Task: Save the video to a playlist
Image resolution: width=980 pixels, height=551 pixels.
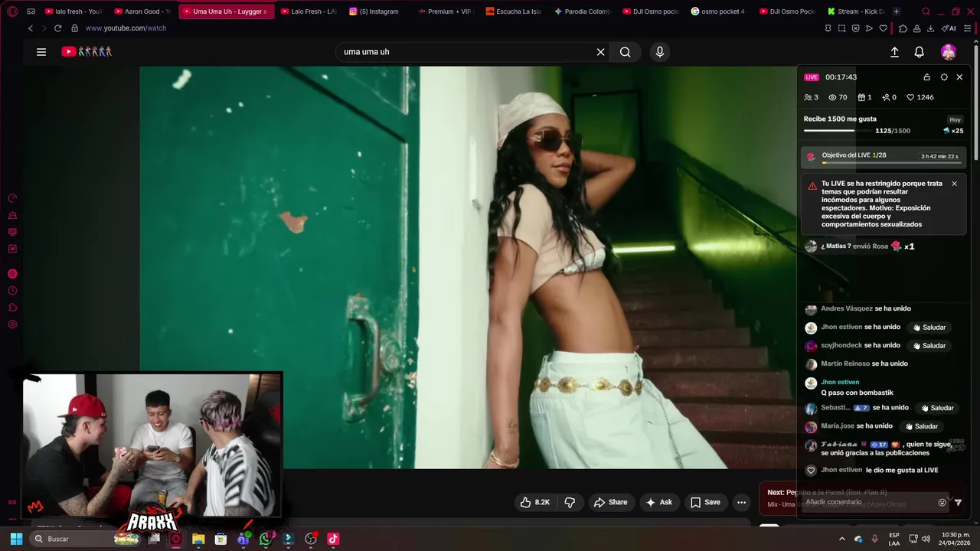Action: [705, 502]
